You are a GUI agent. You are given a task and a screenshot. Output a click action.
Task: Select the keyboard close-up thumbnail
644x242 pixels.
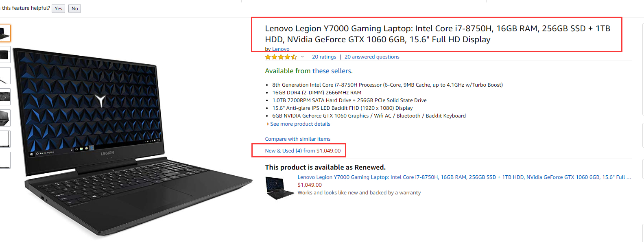click(x=5, y=97)
